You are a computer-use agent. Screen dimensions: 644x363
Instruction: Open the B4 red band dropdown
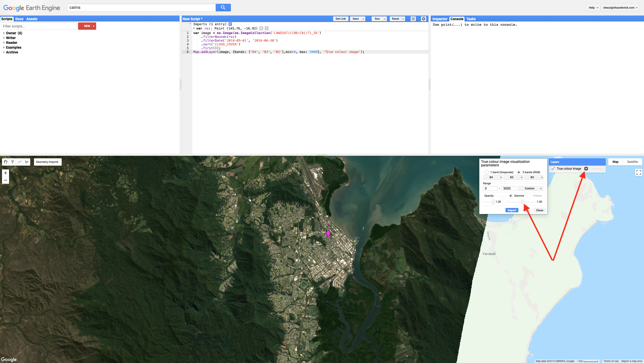coord(493,177)
